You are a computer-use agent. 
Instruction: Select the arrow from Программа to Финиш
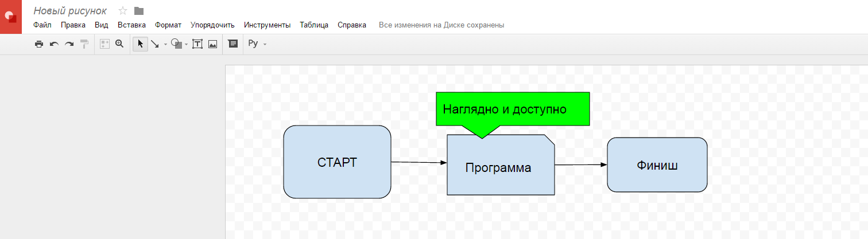click(x=581, y=164)
